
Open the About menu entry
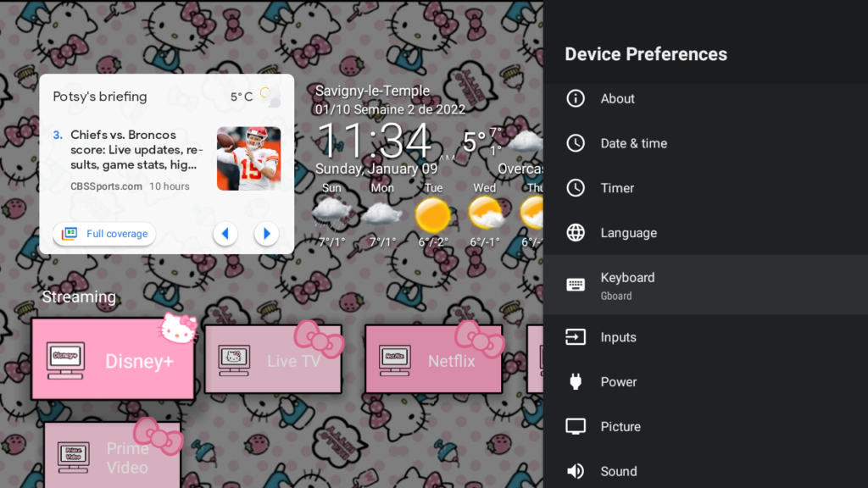(705, 98)
